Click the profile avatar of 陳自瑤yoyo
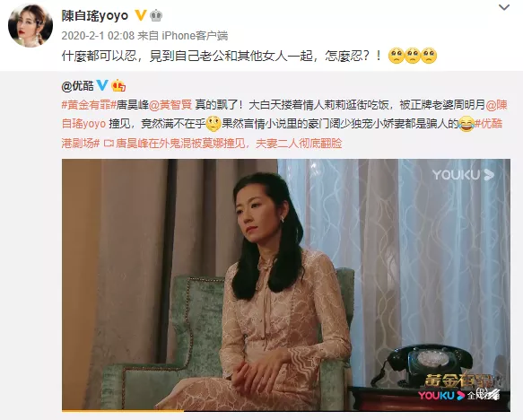 (x=31, y=25)
